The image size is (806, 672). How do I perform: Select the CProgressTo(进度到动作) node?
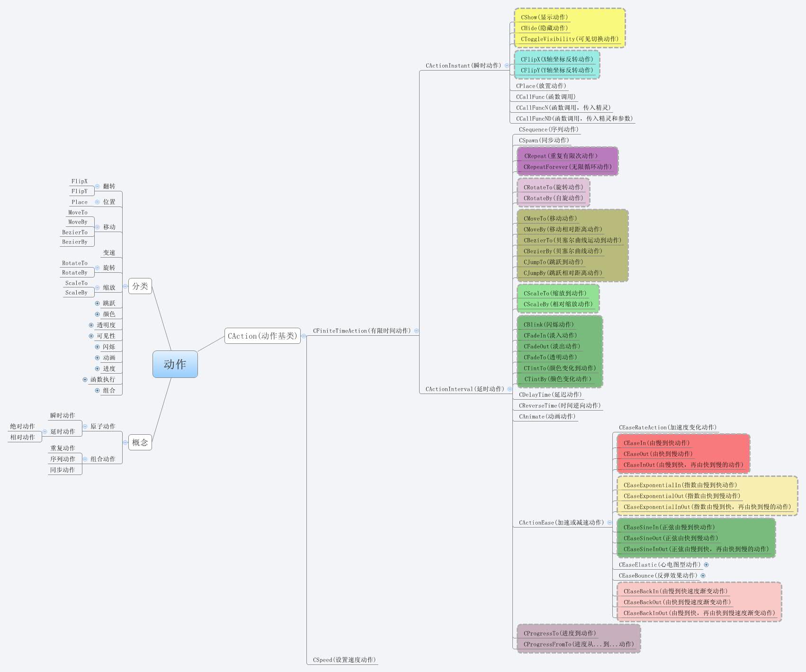tap(559, 633)
